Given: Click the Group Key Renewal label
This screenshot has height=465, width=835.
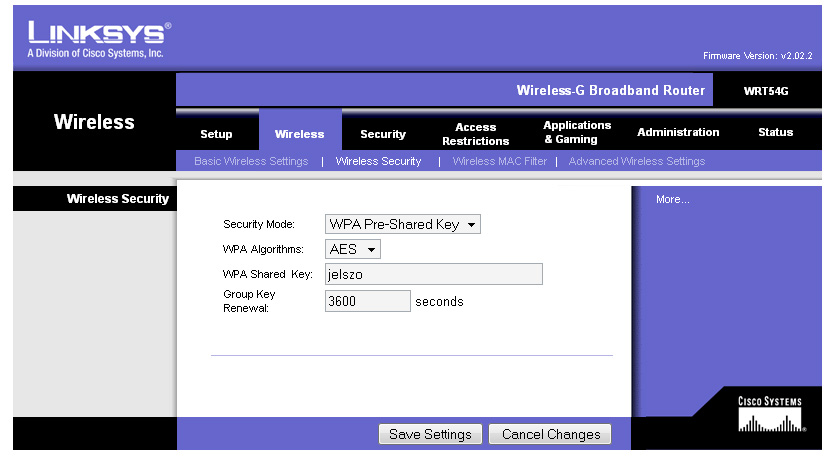Looking at the screenshot, I should click(249, 301).
